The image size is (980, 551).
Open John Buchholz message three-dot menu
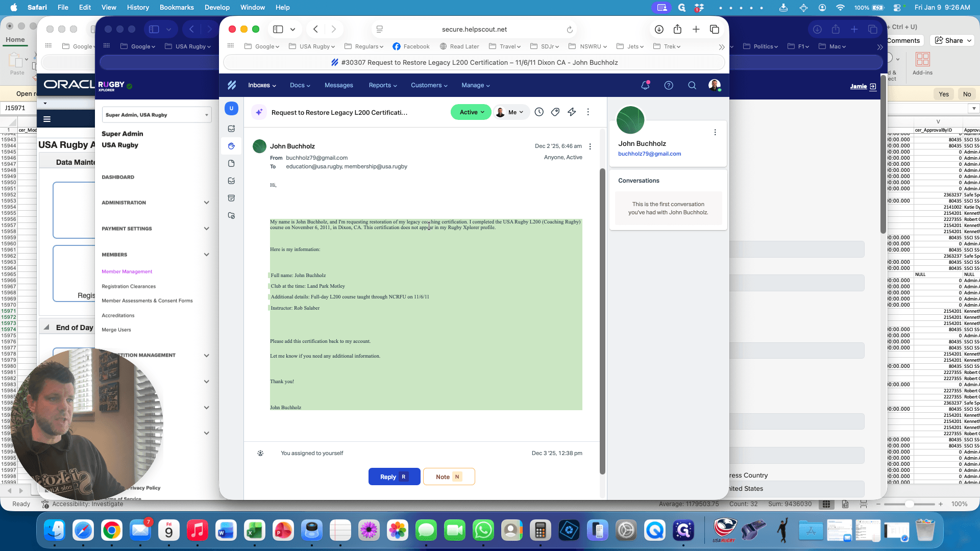tap(590, 146)
